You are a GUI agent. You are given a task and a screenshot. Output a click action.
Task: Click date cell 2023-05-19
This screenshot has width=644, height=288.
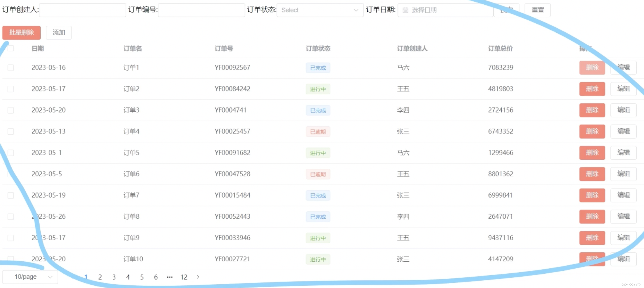click(49, 195)
